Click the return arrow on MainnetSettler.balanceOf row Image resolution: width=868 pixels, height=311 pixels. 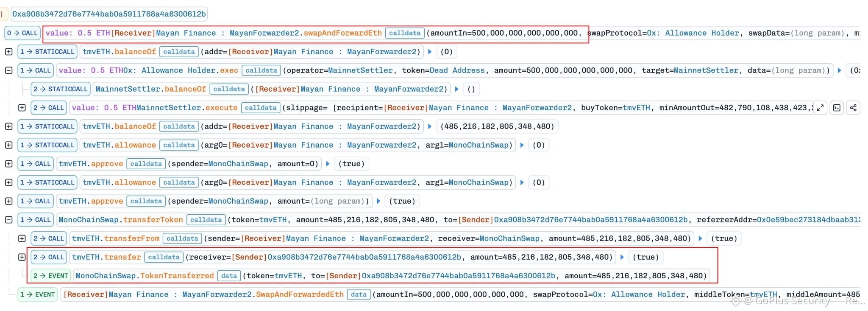456,89
